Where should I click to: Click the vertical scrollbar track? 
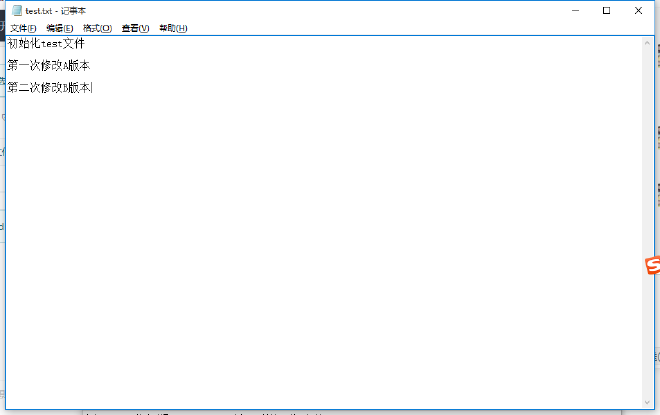[648, 220]
